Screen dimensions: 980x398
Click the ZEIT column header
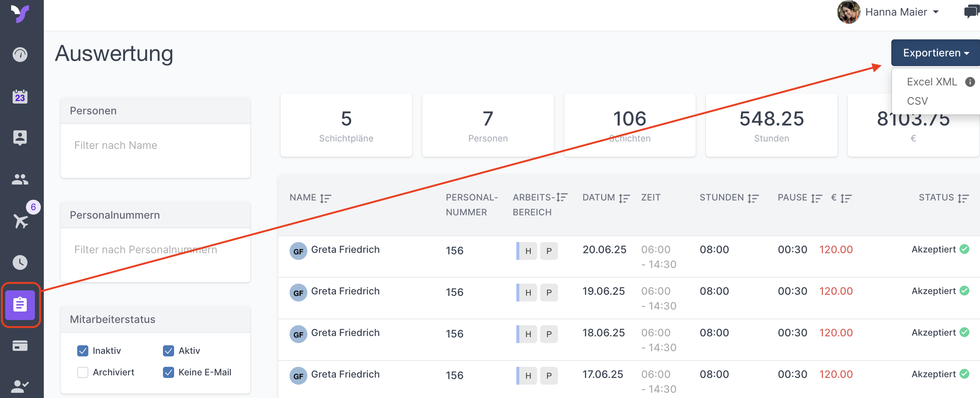pyautogui.click(x=650, y=198)
